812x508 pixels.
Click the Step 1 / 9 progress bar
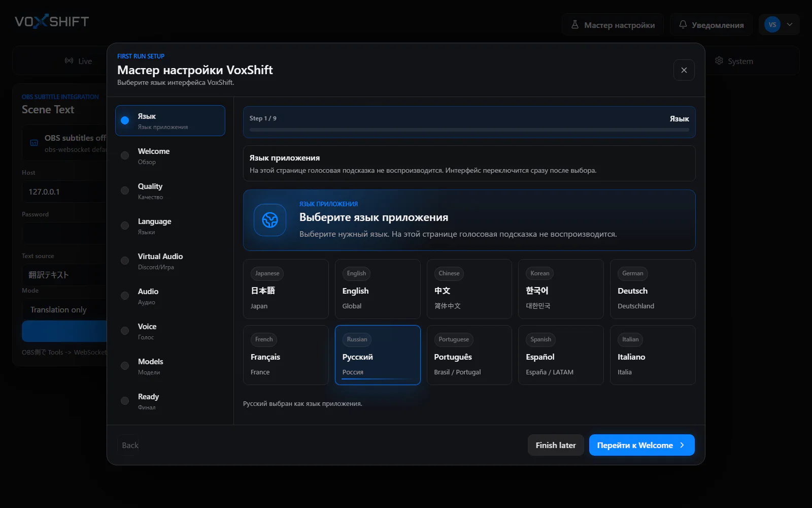click(x=469, y=130)
